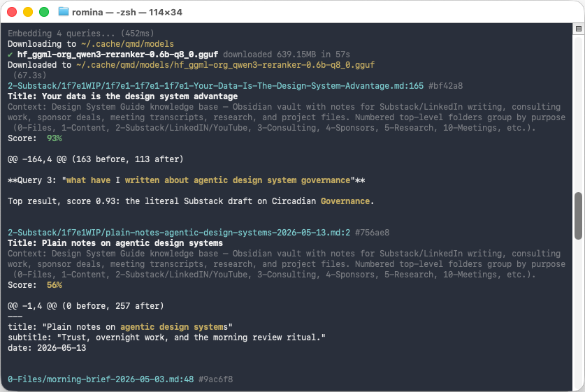The height and width of the screenshot is (392, 585).
Task: Click 'downloaded 639.15MB in 57s' text
Action: [287, 55]
